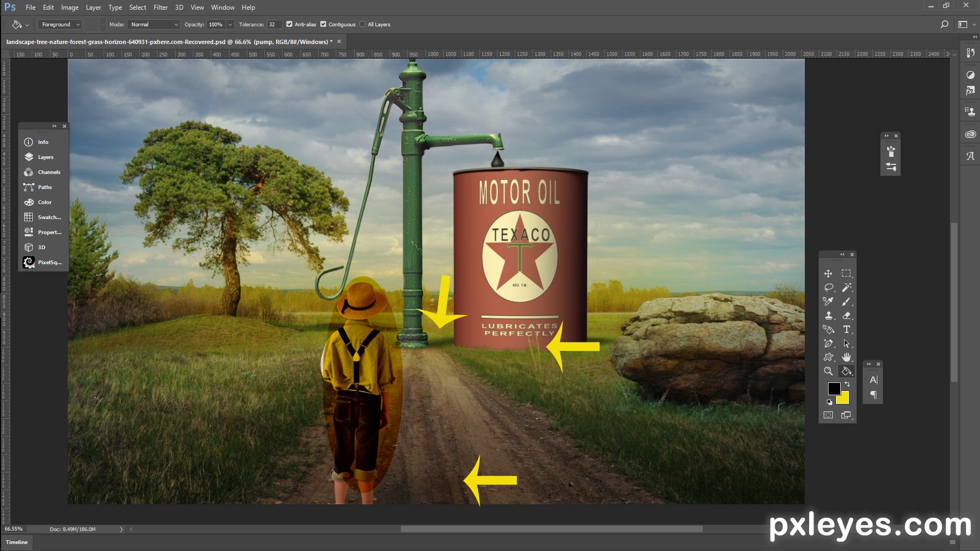Toggle Quick Mask mode
This screenshot has height=551, width=980.
[828, 415]
